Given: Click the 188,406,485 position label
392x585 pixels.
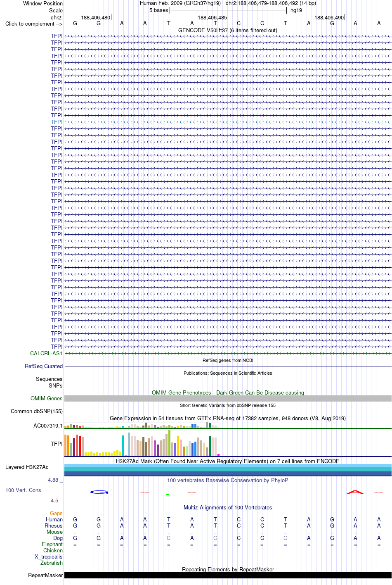Looking at the screenshot, I should [x=213, y=17].
